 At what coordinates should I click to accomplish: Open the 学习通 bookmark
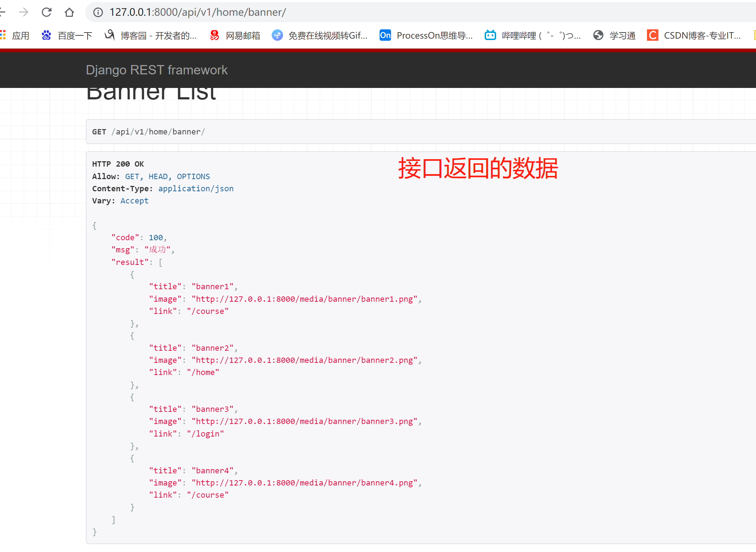coord(614,35)
